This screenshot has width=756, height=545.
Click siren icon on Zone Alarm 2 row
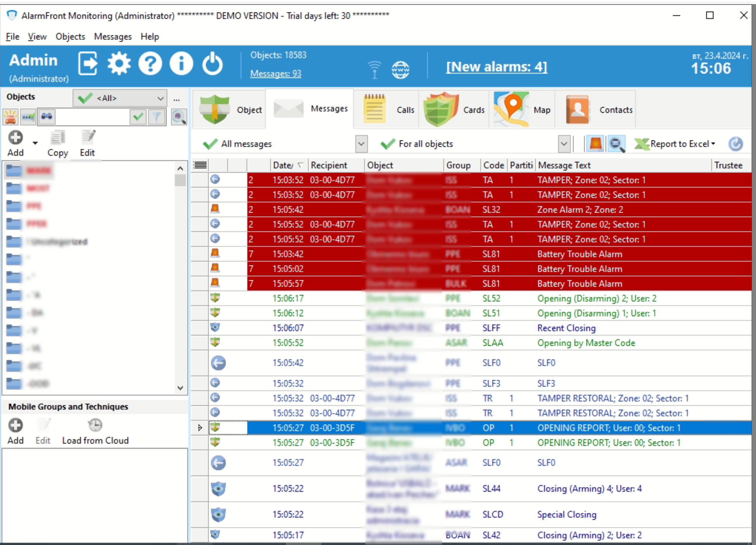[215, 209]
